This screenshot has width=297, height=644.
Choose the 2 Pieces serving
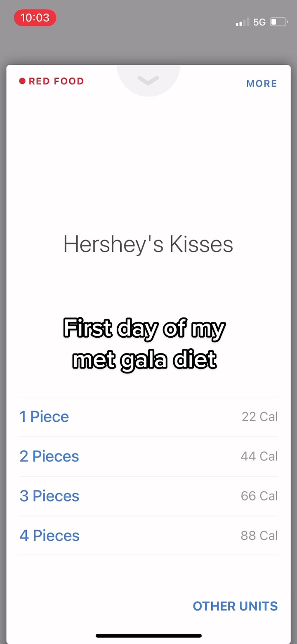coord(49,456)
